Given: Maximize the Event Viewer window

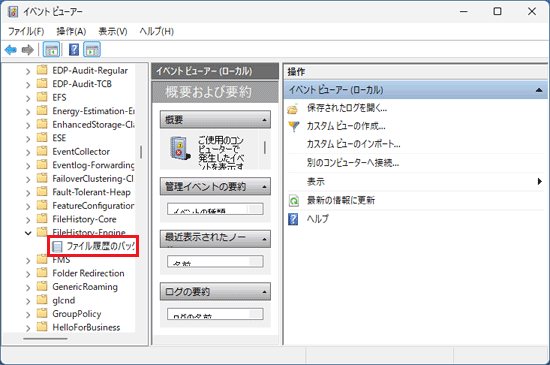Looking at the screenshot, I should [497, 11].
